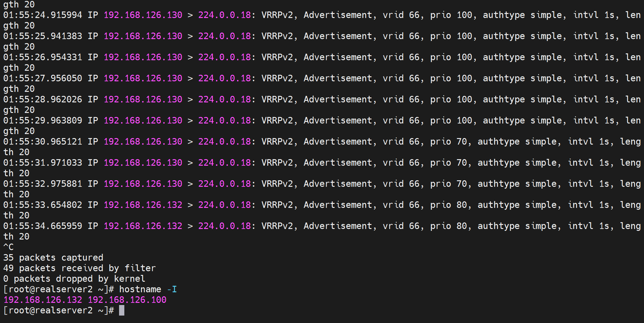Screen dimensions: 644x323
Task: Click 'VRRPv2' on the 01:55:28.962026 line
Action: point(277,99)
